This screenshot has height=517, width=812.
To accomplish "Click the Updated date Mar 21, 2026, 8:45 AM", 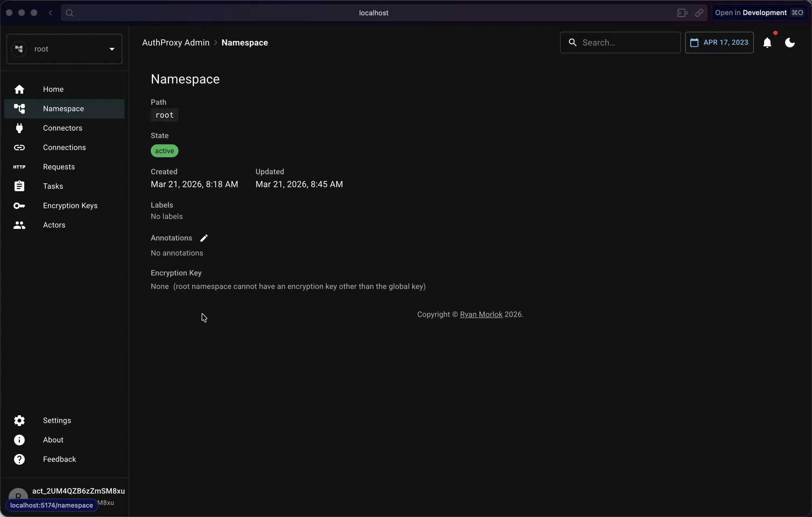I will (299, 184).
